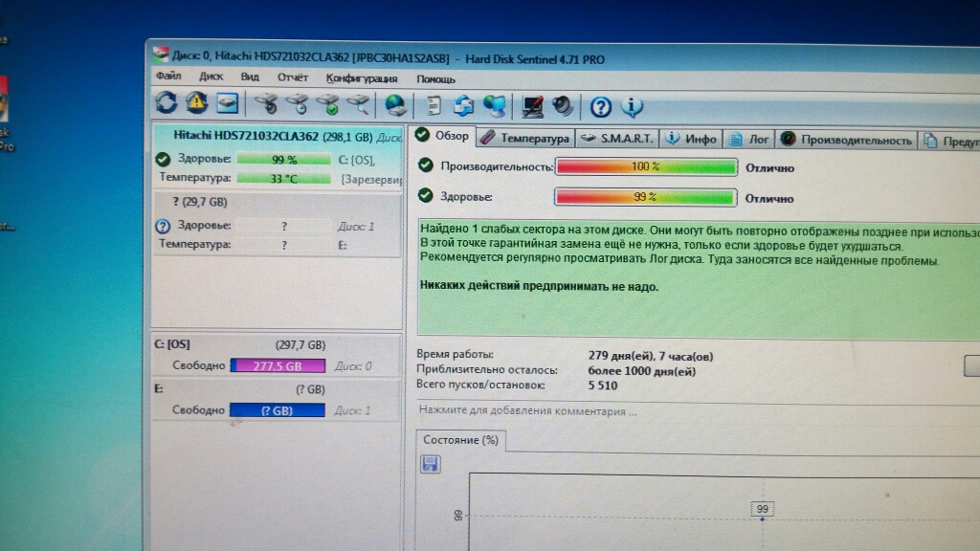The height and width of the screenshot is (551, 980).
Task: Open the Конфигурация menu
Action: (x=361, y=78)
